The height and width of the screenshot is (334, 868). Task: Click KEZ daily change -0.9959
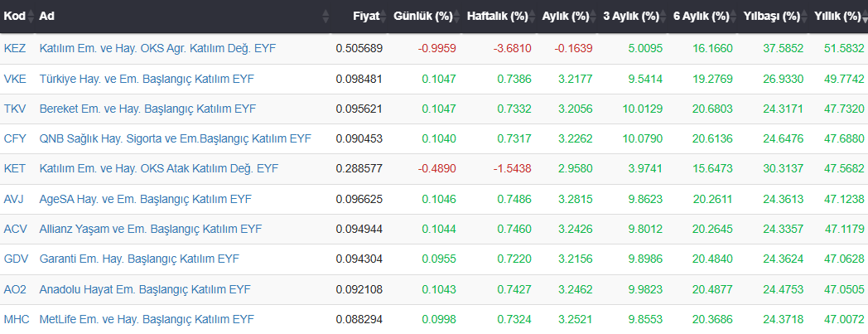pyautogui.click(x=436, y=48)
